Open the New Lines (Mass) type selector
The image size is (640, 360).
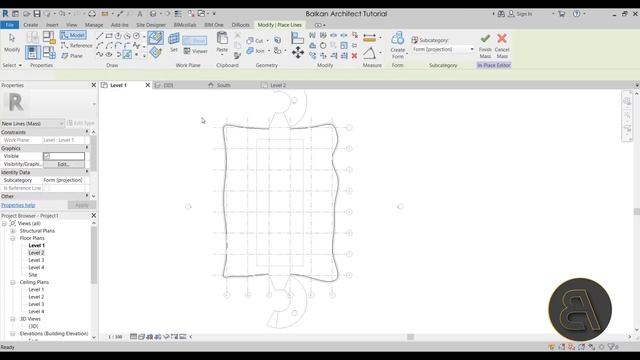coord(33,123)
